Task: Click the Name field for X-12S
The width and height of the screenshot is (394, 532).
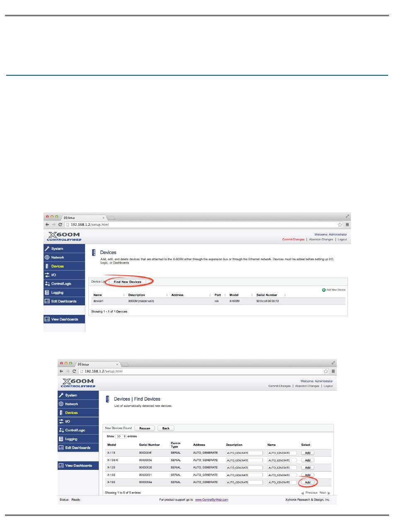Action: [x=282, y=468]
